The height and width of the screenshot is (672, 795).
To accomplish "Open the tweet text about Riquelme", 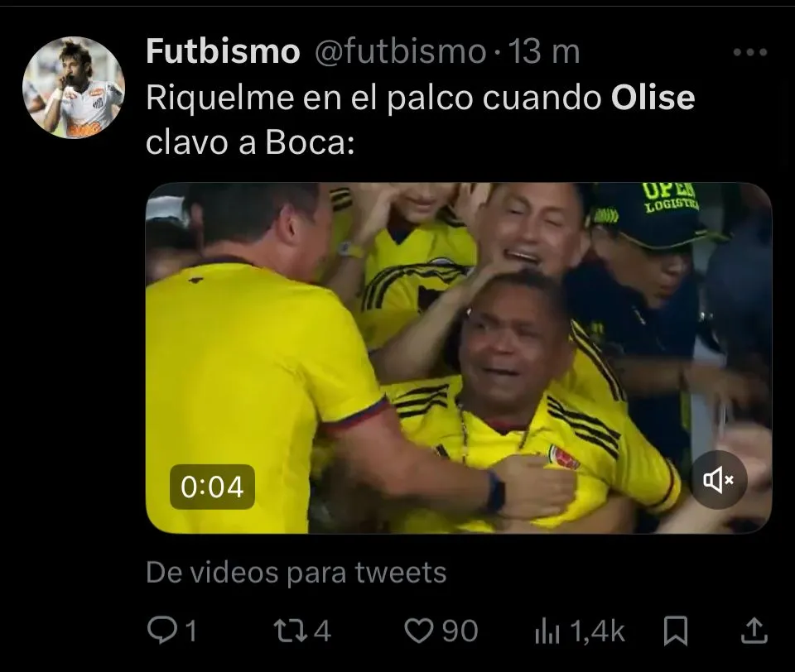I will pyautogui.click(x=421, y=120).
